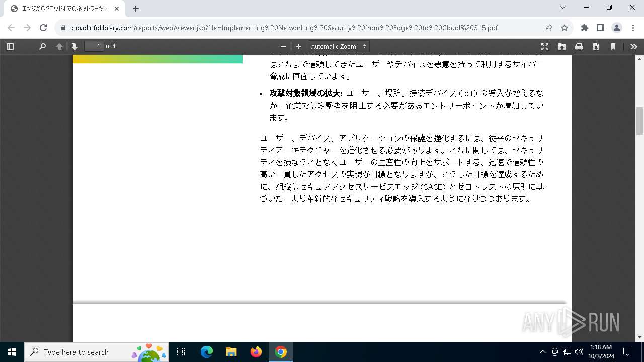Share this page icon in address bar
Image resolution: width=644 pixels, height=362 pixels.
[548, 28]
